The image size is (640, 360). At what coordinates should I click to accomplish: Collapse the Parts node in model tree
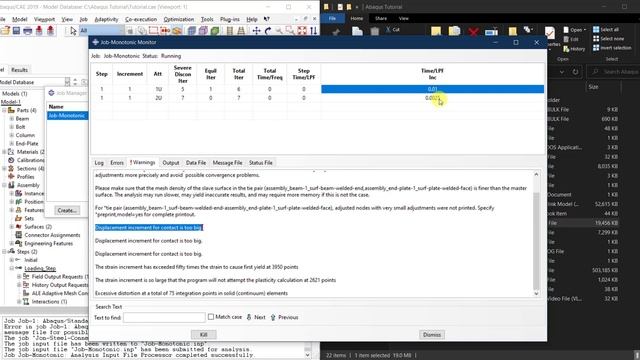[4, 110]
